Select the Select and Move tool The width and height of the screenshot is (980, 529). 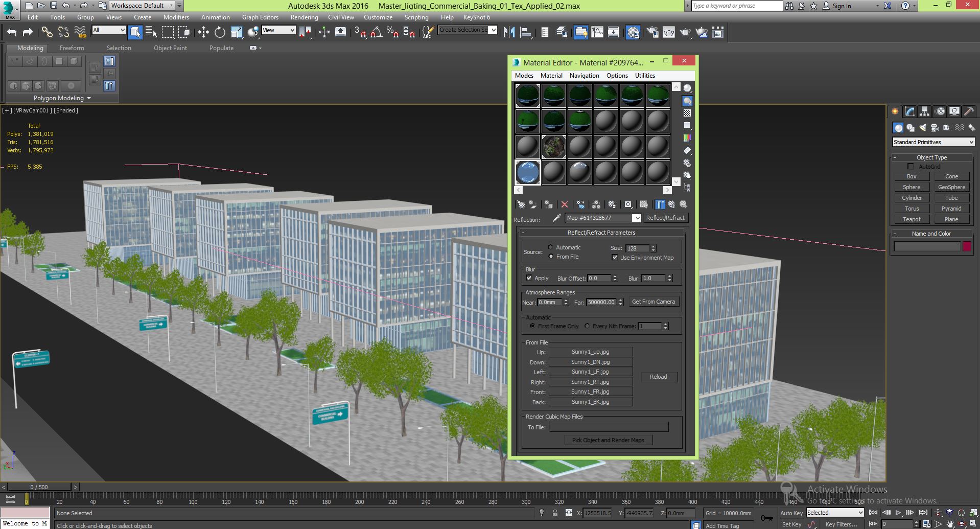tap(203, 32)
